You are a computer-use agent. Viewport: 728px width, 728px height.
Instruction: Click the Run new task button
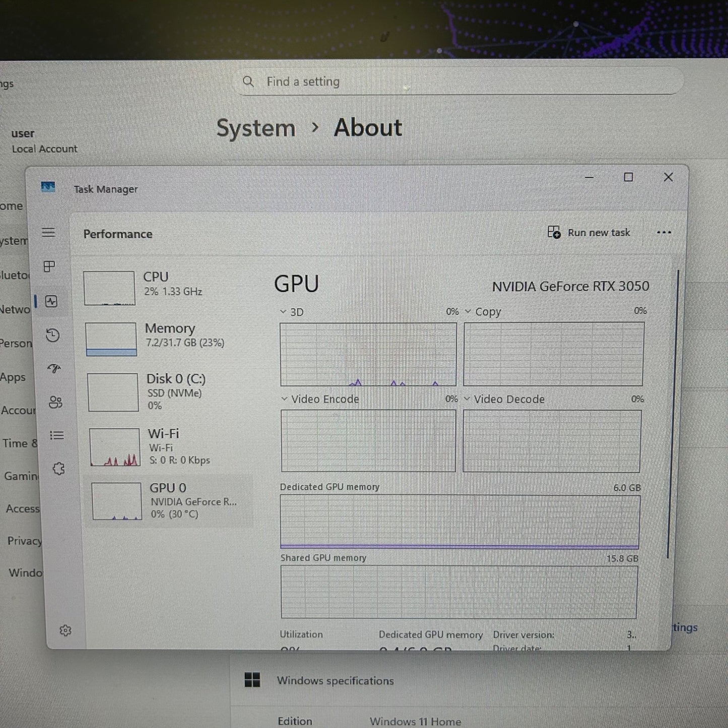point(589,232)
